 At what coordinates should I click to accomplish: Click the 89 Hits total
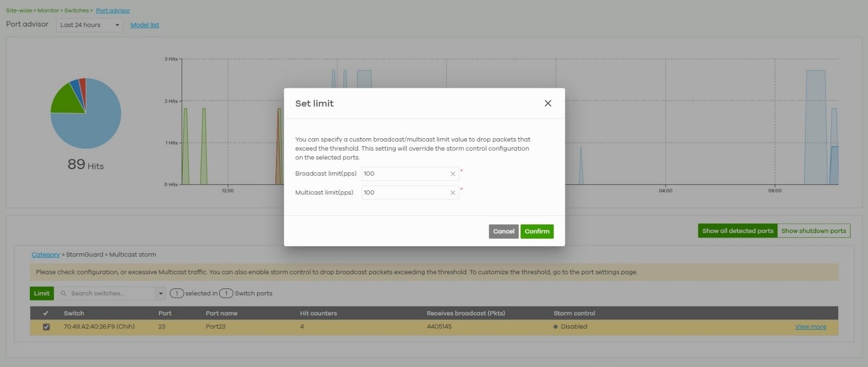(86, 164)
